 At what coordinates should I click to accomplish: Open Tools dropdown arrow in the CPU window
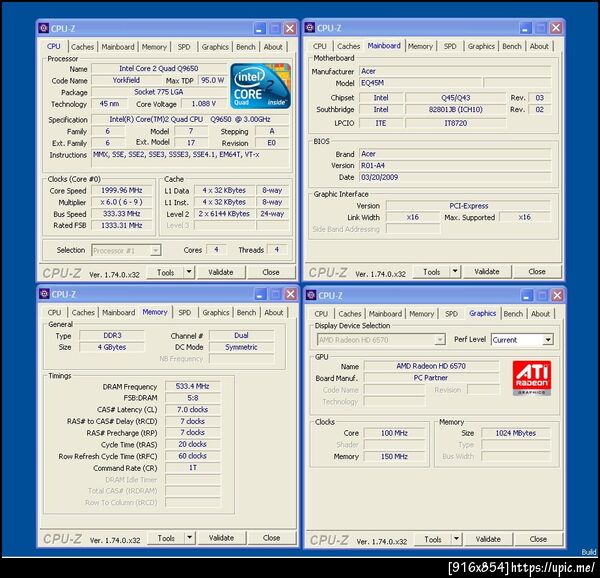[x=189, y=272]
